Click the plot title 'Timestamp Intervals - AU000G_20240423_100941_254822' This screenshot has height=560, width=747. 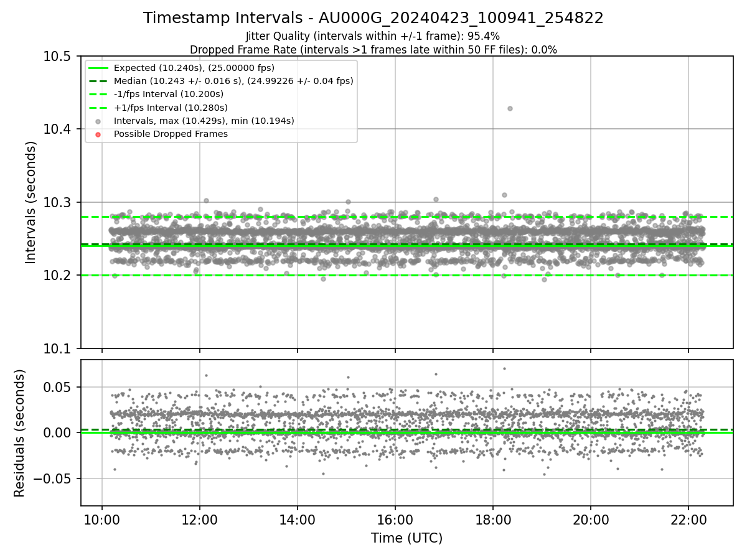(374, 18)
